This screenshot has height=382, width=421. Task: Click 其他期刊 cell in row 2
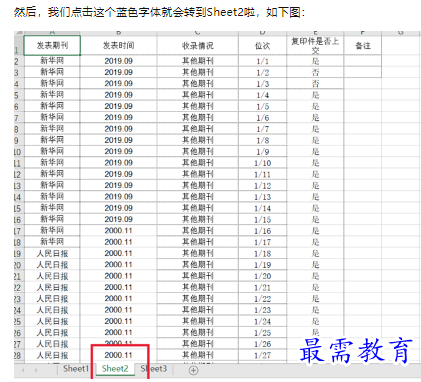(197, 61)
